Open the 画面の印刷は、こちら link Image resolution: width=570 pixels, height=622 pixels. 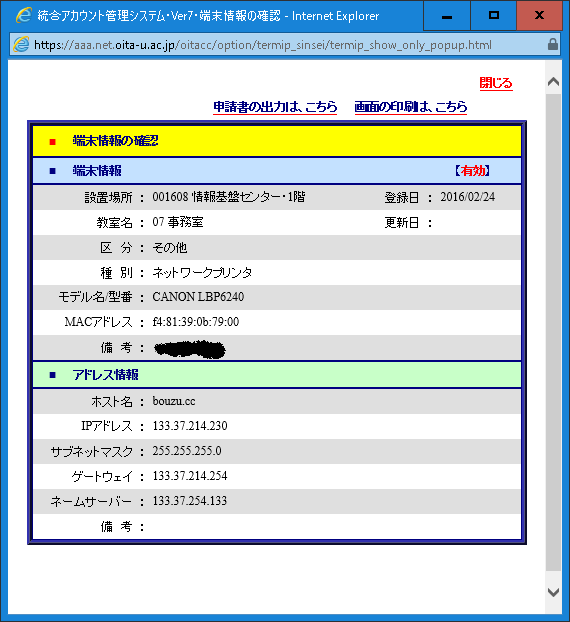click(411, 107)
